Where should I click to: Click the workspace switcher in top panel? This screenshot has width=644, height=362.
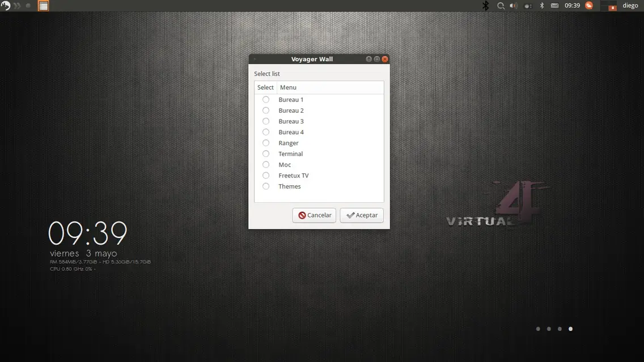[609, 6]
